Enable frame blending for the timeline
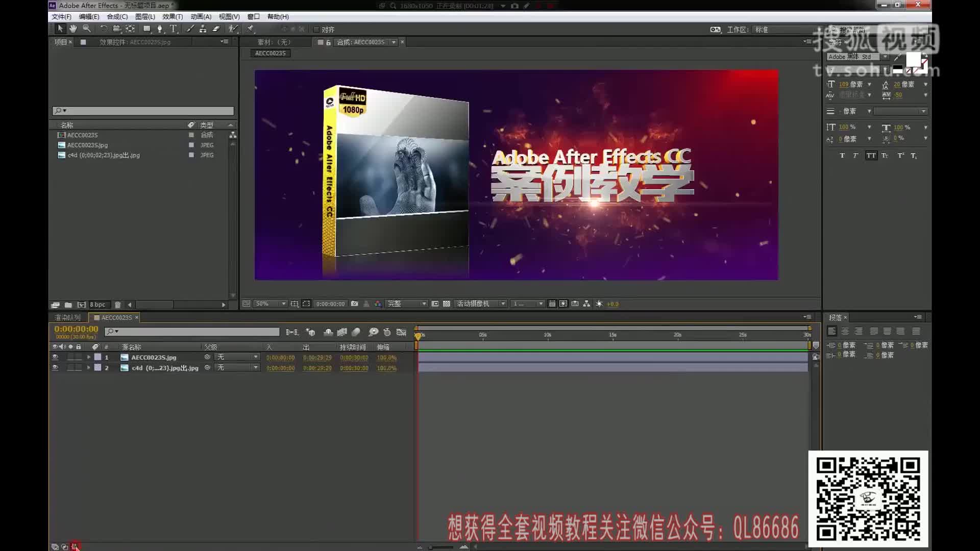Viewport: 980px width, 551px height. coord(342,332)
